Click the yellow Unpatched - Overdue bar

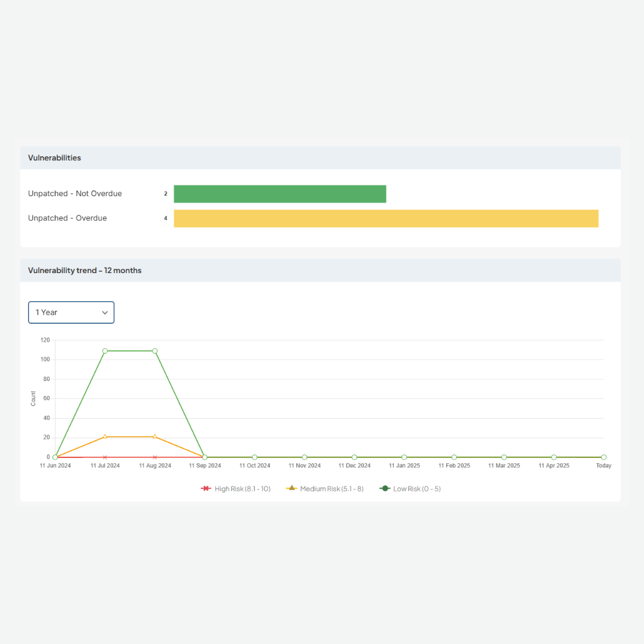pyautogui.click(x=386, y=218)
